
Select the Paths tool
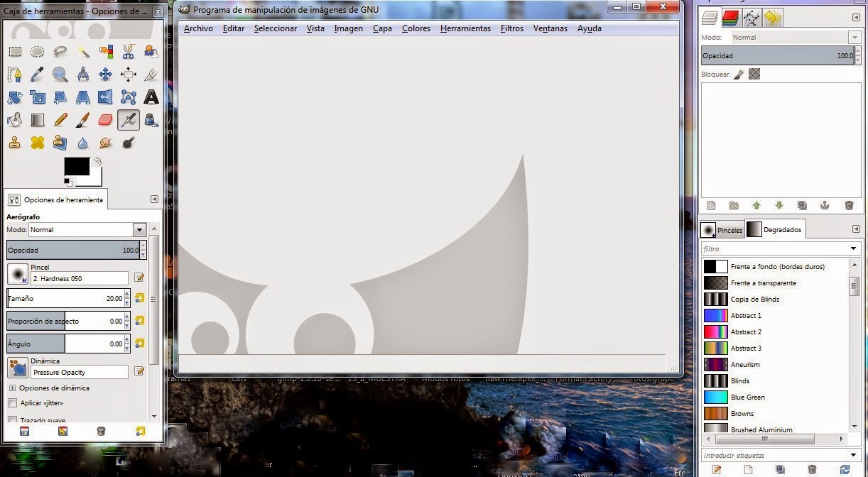[x=15, y=75]
